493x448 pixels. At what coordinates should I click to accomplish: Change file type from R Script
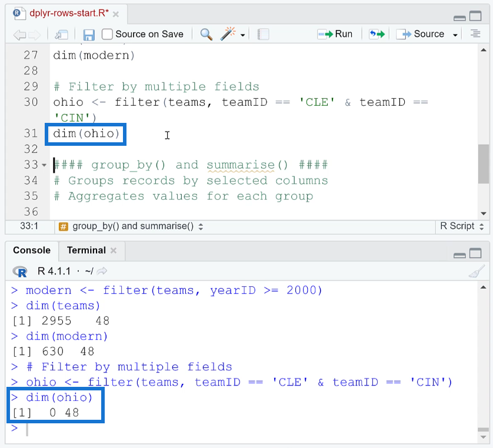point(462,226)
